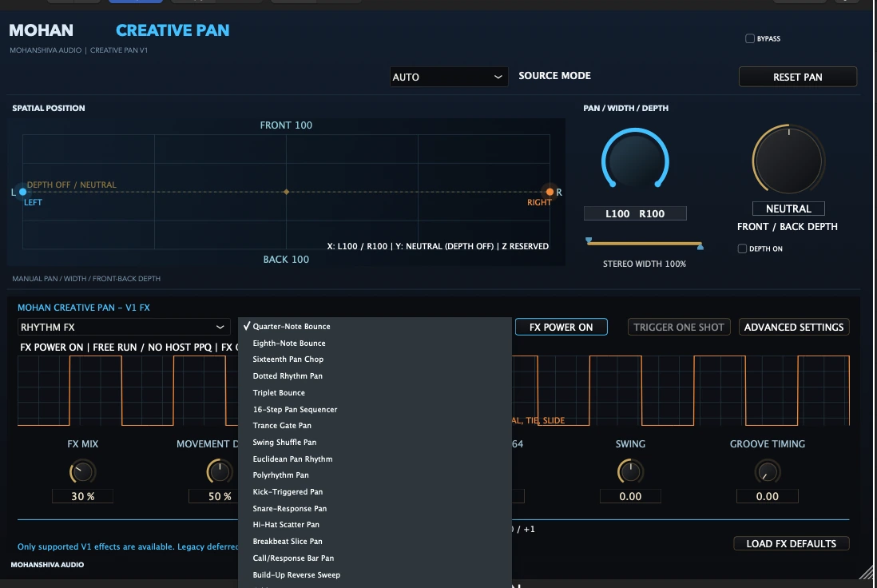Click the TRIGGER ONE SHOT button
Screen dimensions: 877x588
pos(679,327)
